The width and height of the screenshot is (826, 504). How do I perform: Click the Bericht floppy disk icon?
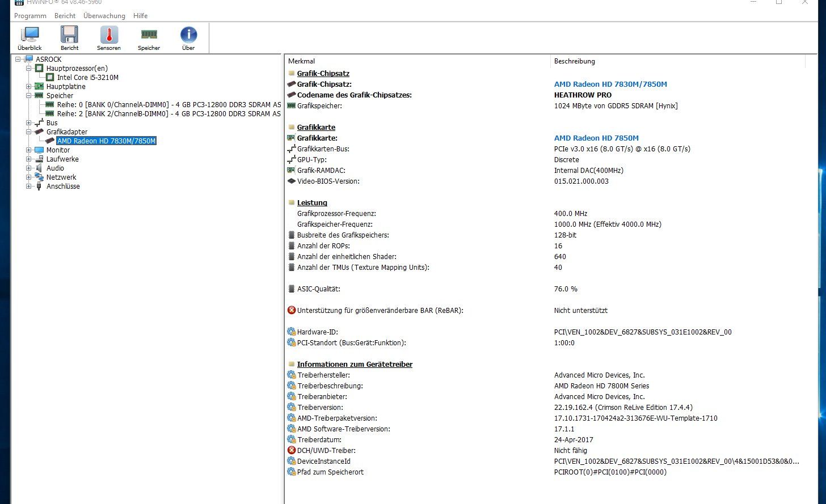click(69, 35)
